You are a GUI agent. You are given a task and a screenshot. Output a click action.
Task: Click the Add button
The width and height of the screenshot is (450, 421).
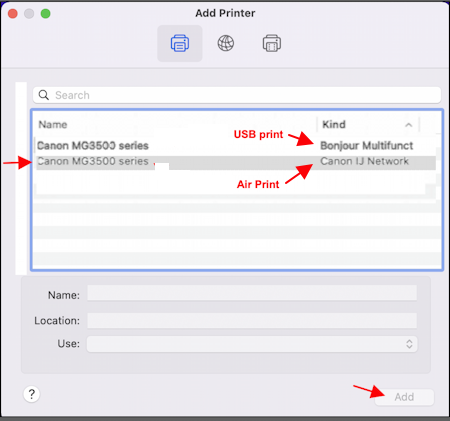pos(404,397)
